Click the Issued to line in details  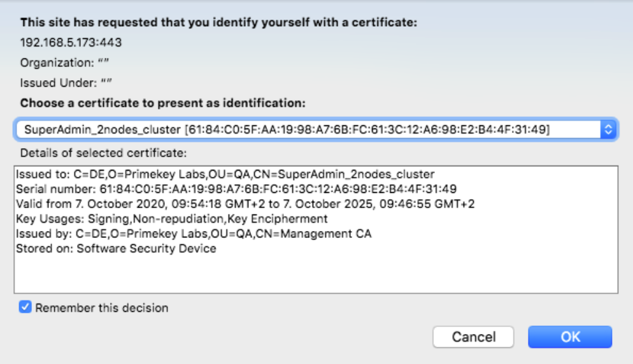click(x=225, y=174)
